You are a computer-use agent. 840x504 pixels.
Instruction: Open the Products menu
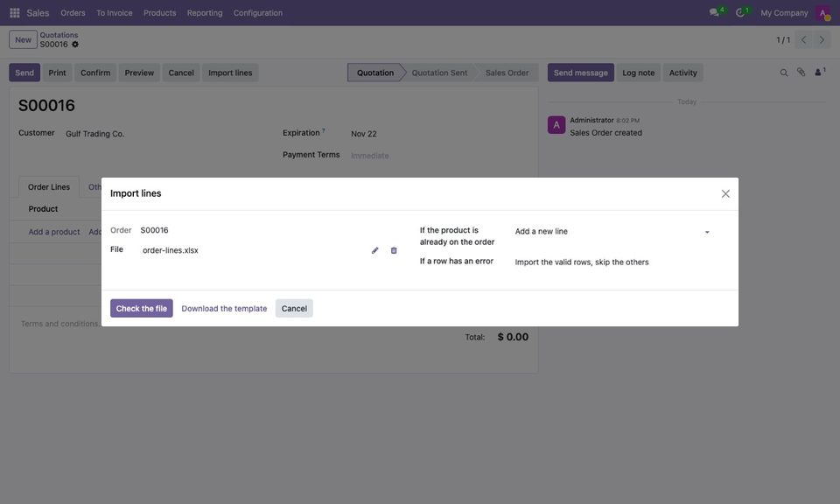159,13
